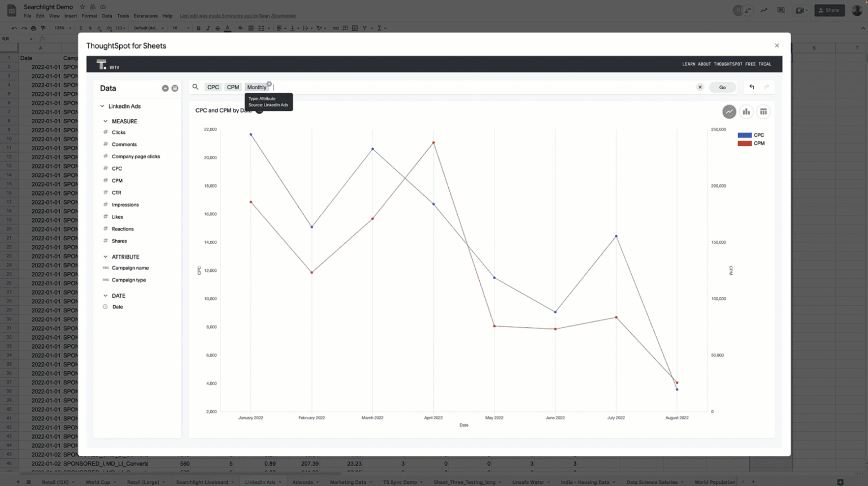The image size is (868, 486).
Task: Select the CTR measure
Action: (116, 193)
